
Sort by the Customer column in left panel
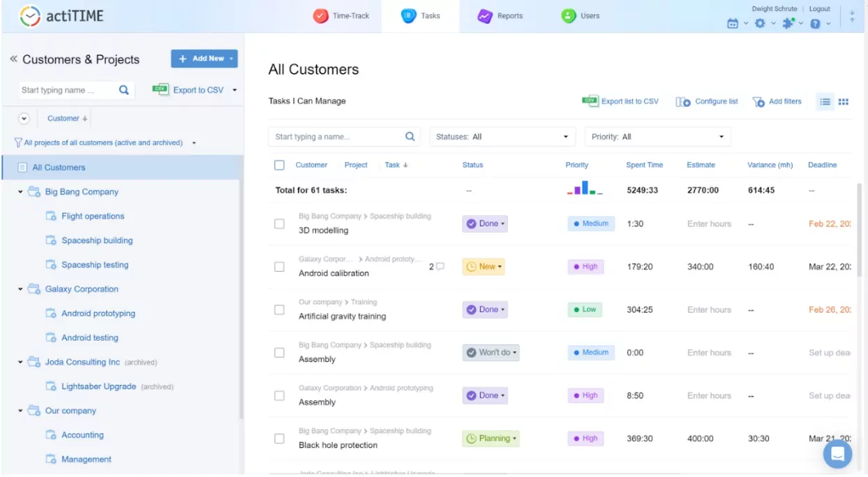[67, 119]
